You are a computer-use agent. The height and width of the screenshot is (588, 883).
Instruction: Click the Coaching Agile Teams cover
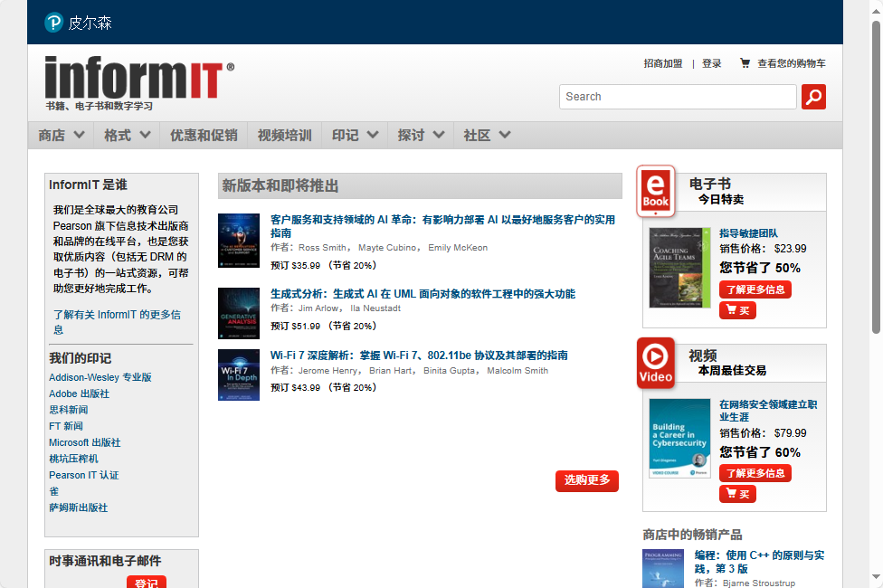point(679,268)
